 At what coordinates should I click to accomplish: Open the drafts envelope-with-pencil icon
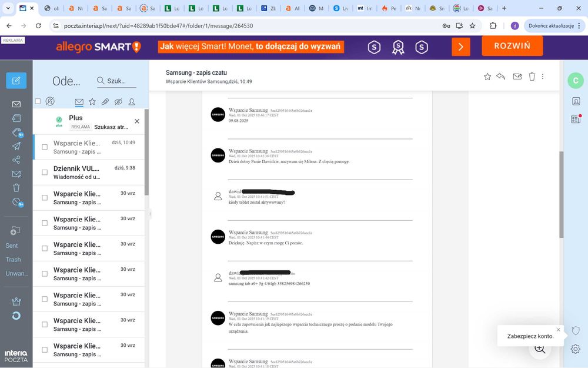tap(16, 174)
